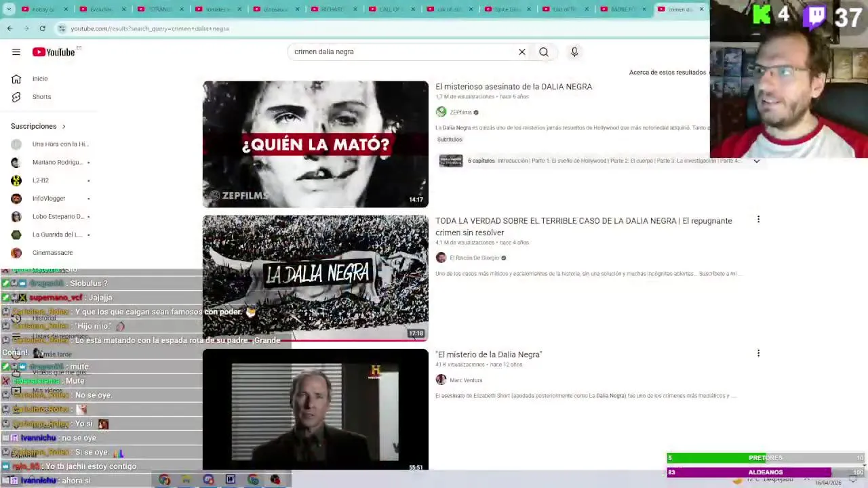Open the L2-B2 channel subscription

click(41, 180)
